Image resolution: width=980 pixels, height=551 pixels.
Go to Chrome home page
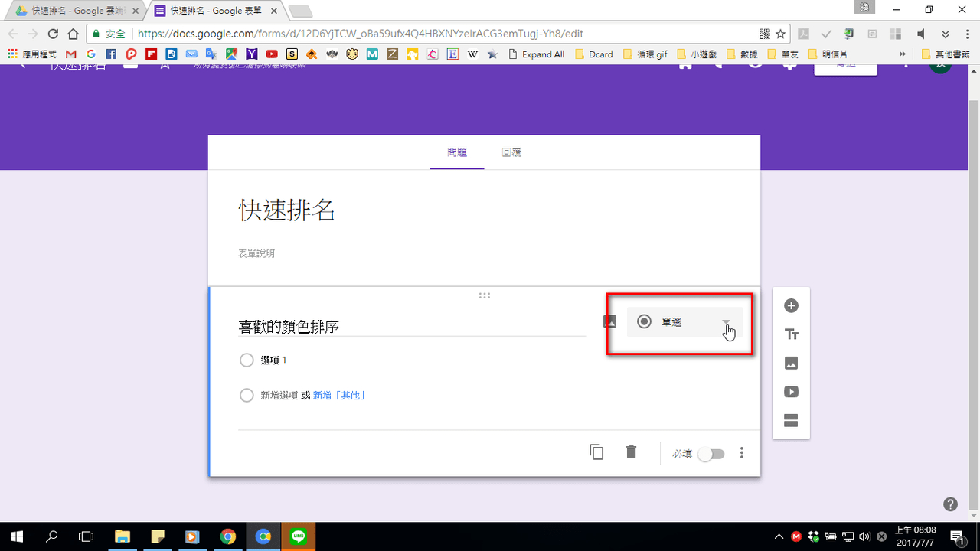(x=73, y=34)
